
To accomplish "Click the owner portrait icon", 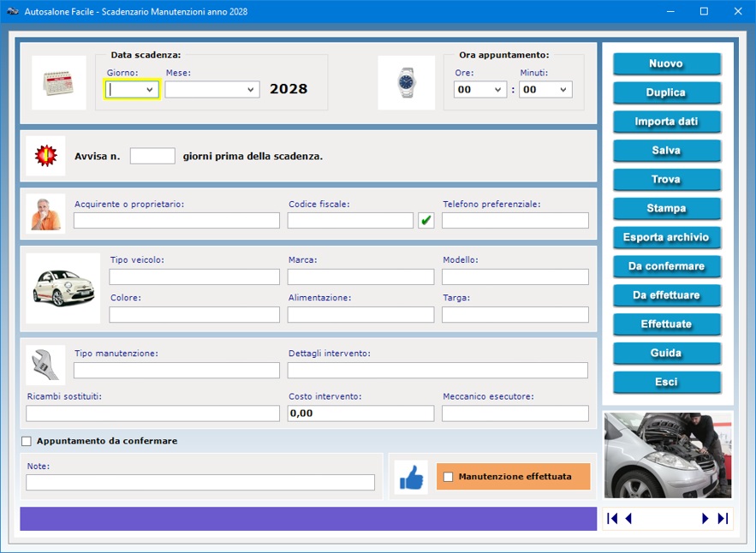I will [x=45, y=214].
